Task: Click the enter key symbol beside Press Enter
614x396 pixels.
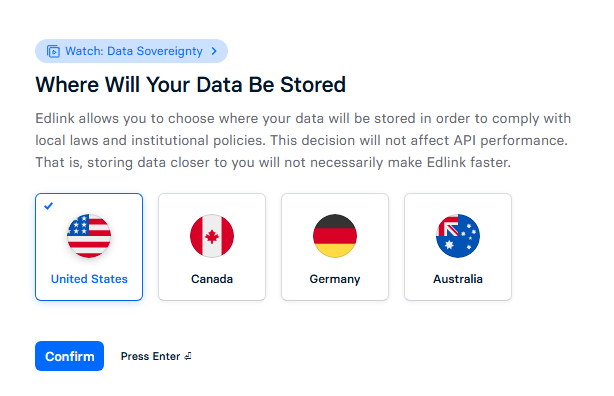Action: [188, 356]
